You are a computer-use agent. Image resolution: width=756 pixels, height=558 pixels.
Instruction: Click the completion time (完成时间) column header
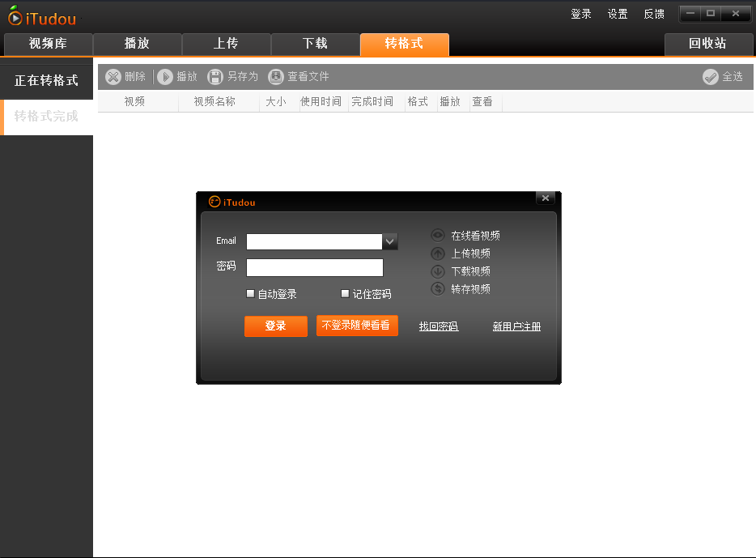click(x=372, y=102)
